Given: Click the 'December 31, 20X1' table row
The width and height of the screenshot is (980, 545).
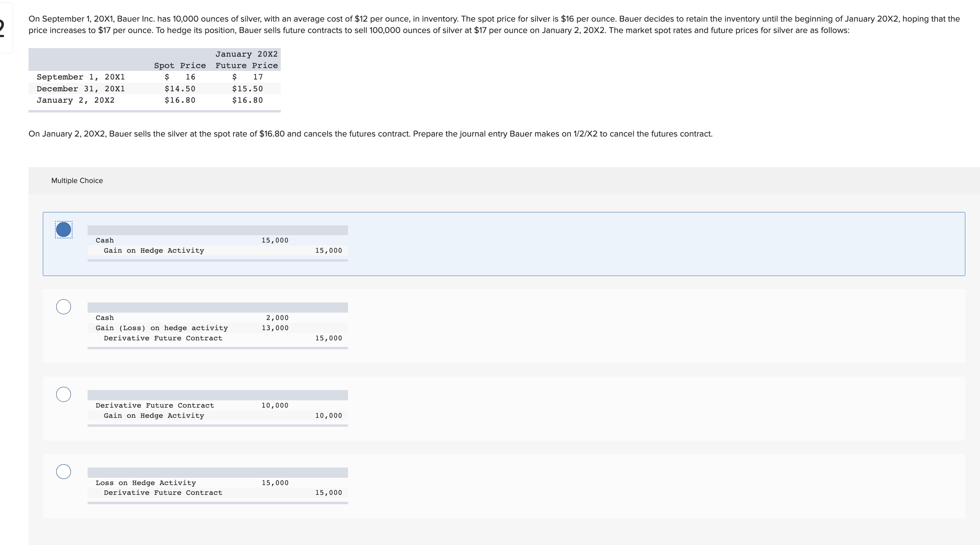Looking at the screenshot, I should (x=81, y=88).
